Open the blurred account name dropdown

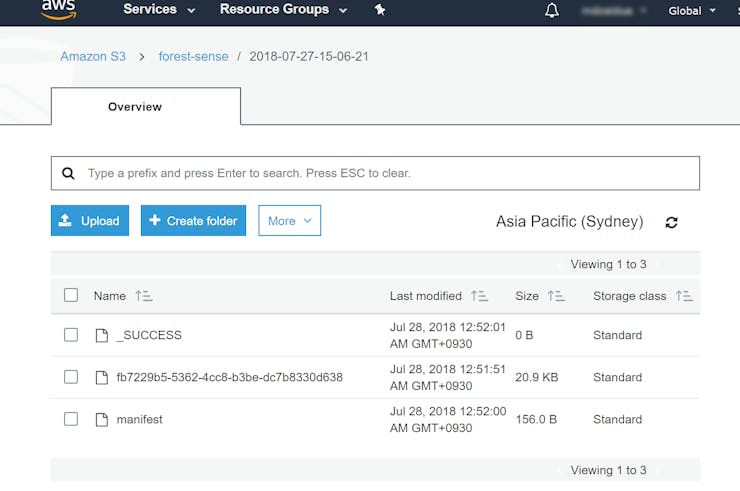click(x=614, y=10)
